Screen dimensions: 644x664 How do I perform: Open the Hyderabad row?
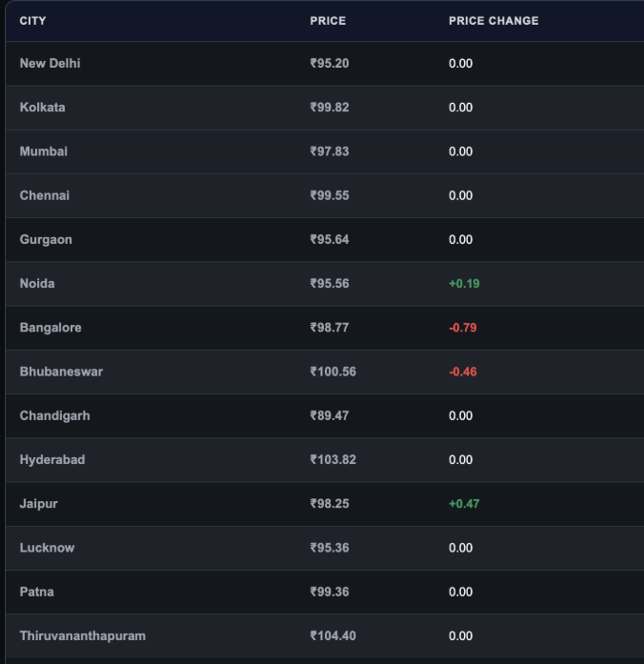(x=325, y=460)
